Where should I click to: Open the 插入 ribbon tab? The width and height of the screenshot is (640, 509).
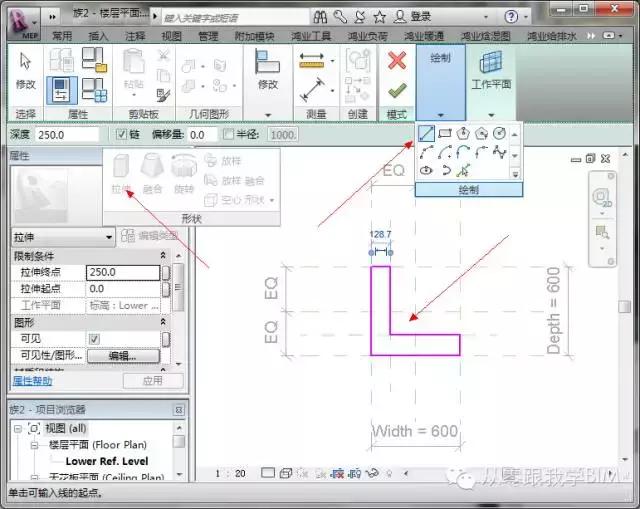click(98, 36)
